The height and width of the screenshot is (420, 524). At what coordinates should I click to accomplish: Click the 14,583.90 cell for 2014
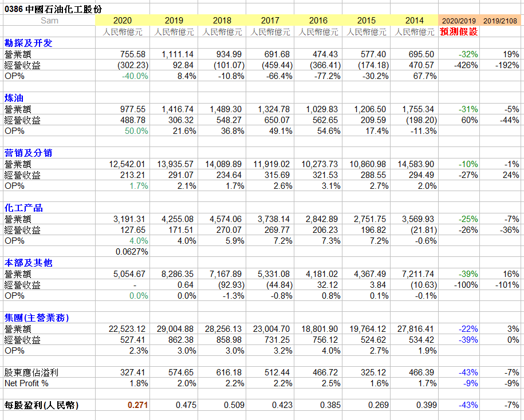click(x=416, y=164)
